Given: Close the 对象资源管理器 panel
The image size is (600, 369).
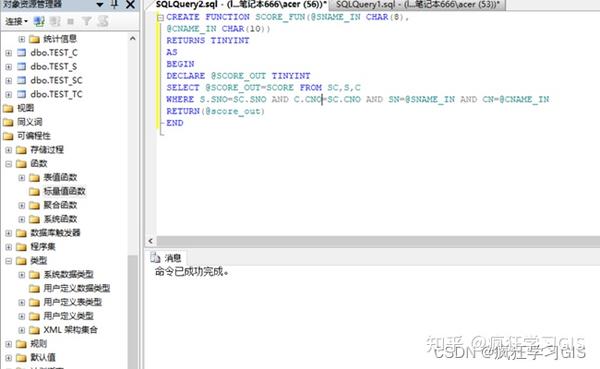Looking at the screenshot, I should (x=130, y=5).
